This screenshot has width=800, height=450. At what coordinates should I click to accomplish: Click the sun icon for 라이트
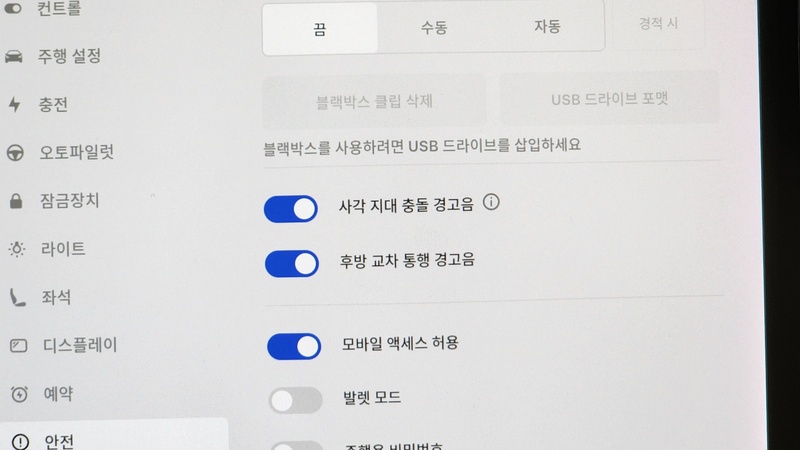pyautogui.click(x=17, y=249)
